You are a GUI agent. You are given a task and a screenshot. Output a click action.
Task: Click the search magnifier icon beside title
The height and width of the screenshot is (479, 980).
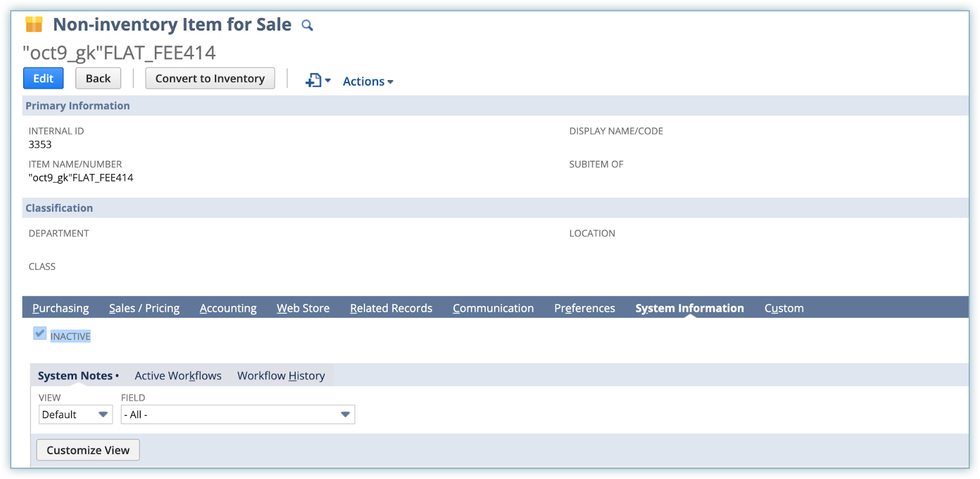pos(307,25)
